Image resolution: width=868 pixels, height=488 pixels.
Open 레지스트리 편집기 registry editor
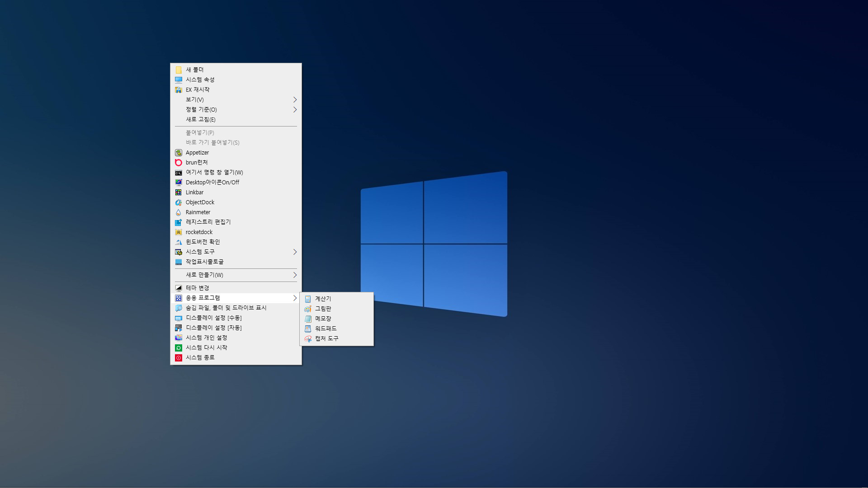pos(236,222)
